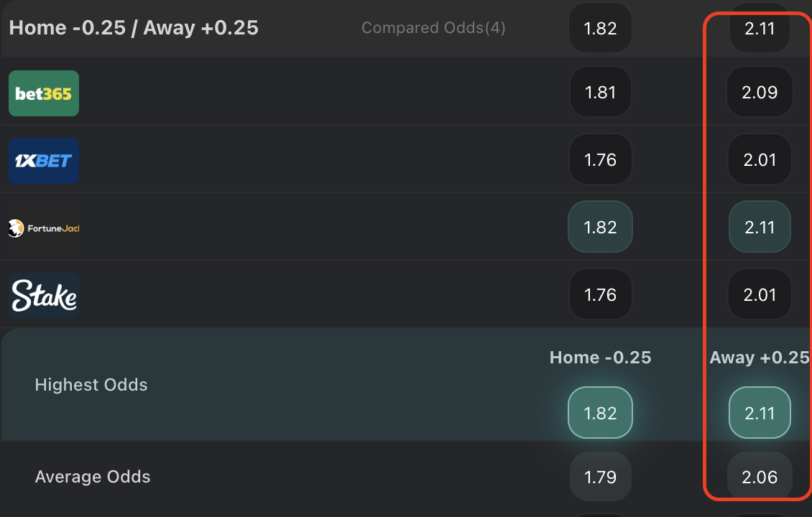
Task: Select the Stake bookmaker logo
Action: point(43,294)
